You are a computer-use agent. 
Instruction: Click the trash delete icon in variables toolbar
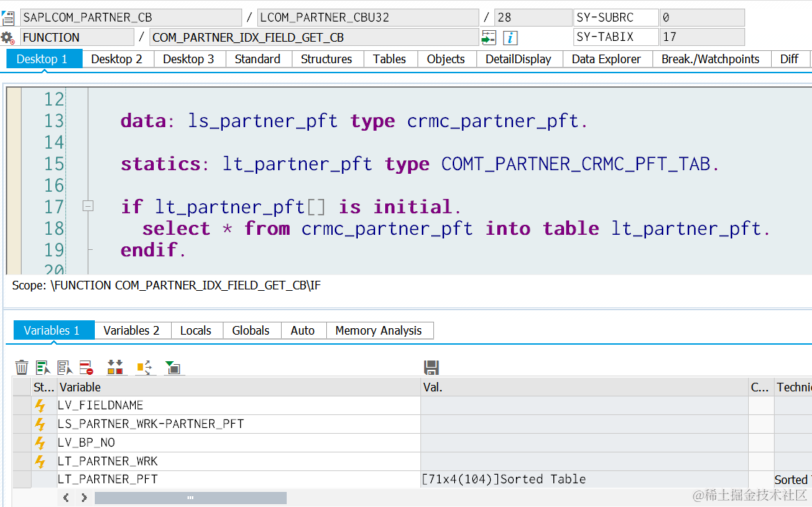tap(22, 367)
